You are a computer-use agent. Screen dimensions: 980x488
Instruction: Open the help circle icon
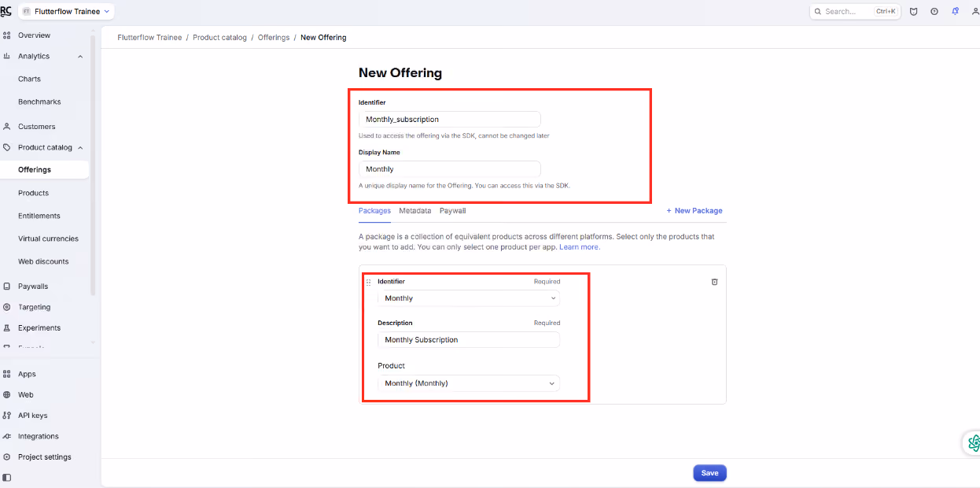coord(934,12)
